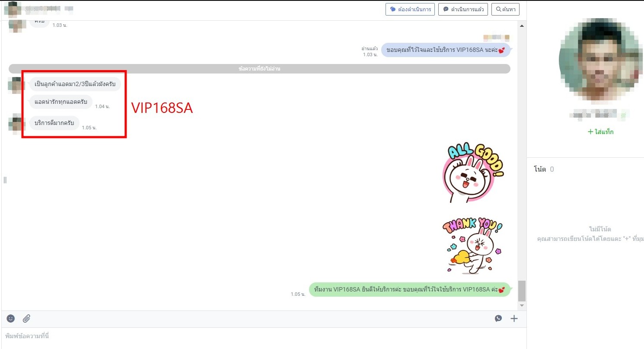Click the plus icon beside saved replies
Screen dimensions: 644x349
[514, 319]
